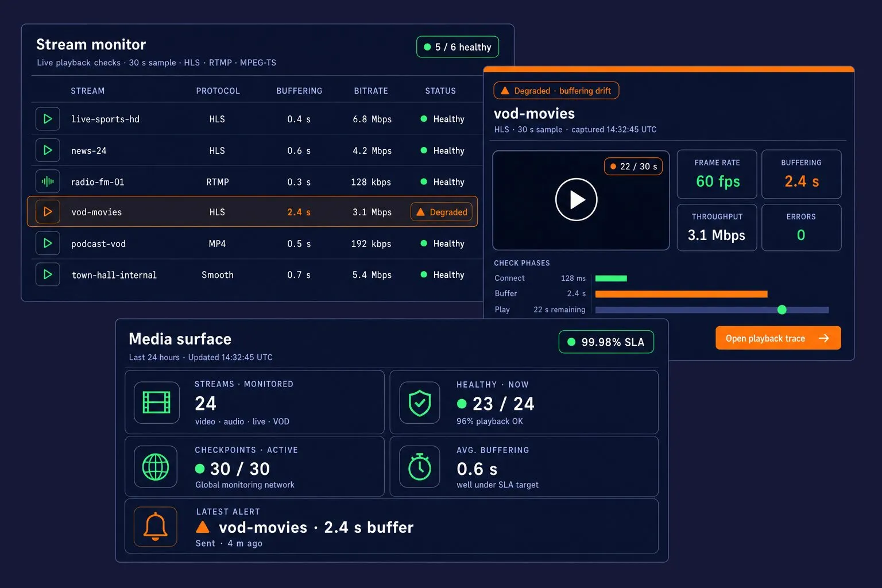Viewport: 882px width, 588px height.
Task: Click the stopwatch icon for Avg. Buffering
Action: [420, 467]
